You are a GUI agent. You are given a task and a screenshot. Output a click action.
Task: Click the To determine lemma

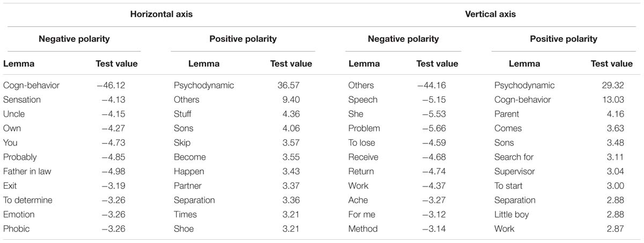[28, 200]
